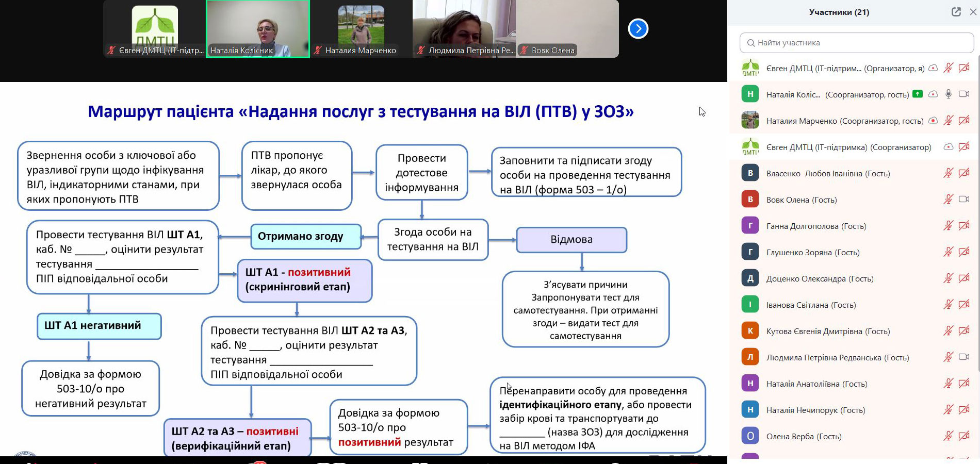Select Глушенко Зоряна in participants list
This screenshot has width=980, height=464.
tap(812, 252)
